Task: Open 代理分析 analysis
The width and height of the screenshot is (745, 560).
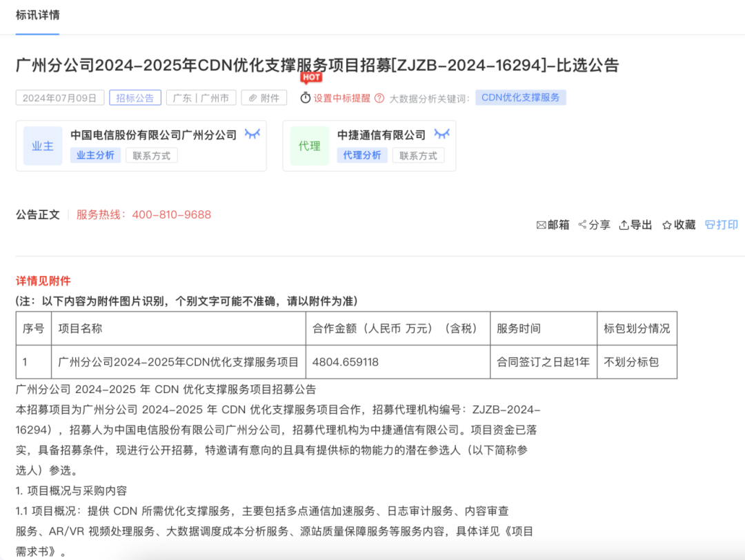Action: [362, 155]
